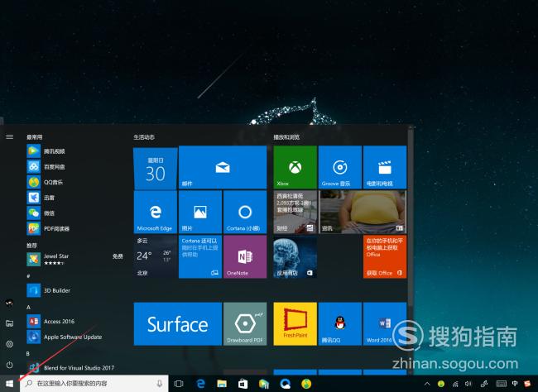Open File Explorer from the taskbar

222,384
